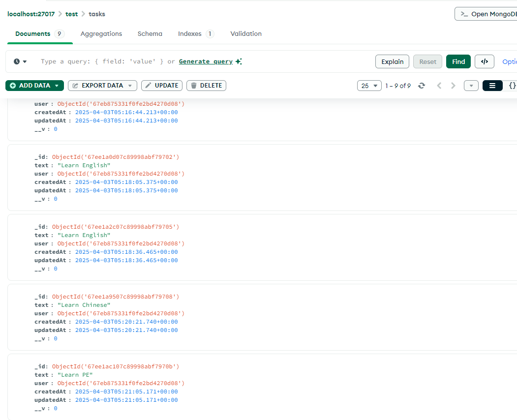
Task: Click the 'Learn PE' text value
Action: pyautogui.click(x=75, y=375)
